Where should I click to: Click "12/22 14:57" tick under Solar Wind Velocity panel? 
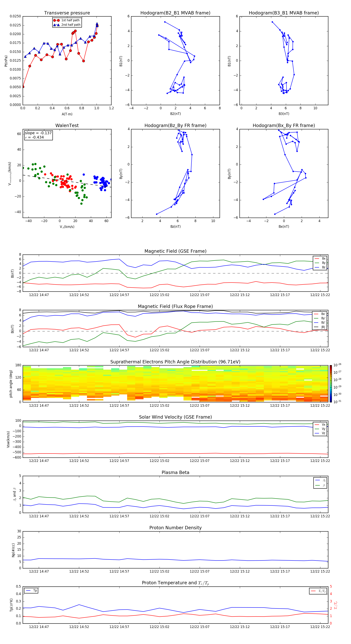(119, 461)
